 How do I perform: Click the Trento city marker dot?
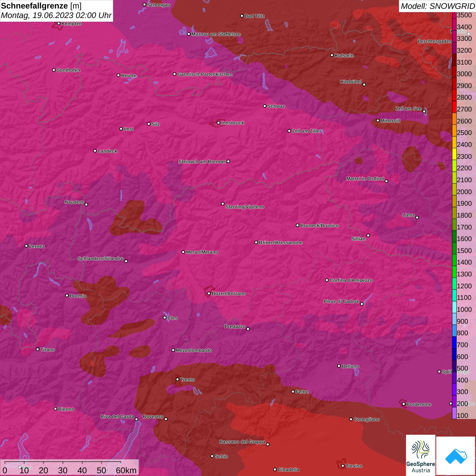pos(177,379)
